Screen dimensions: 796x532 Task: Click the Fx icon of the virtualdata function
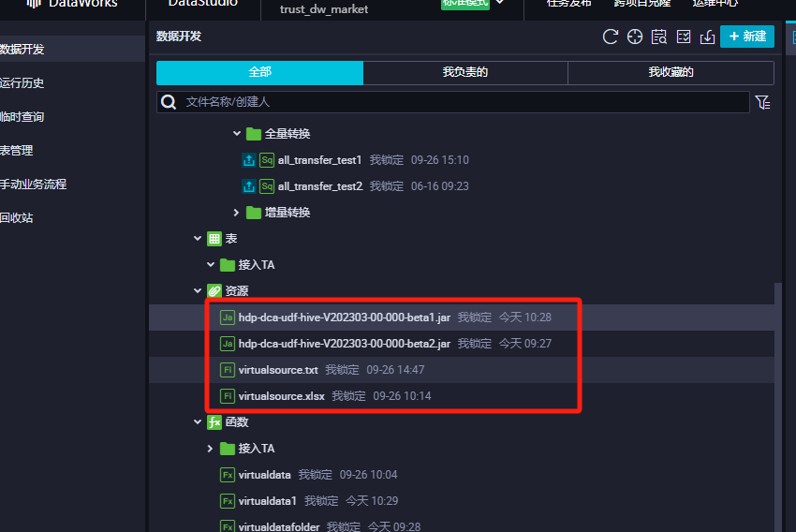click(227, 475)
